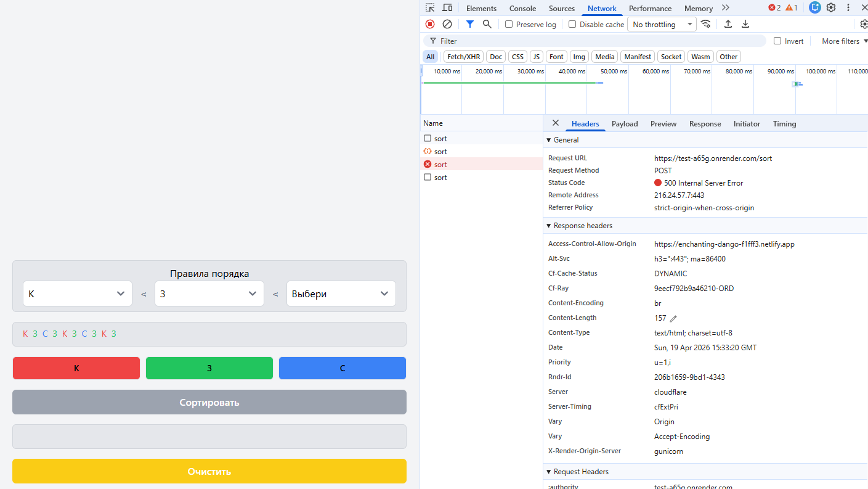The height and width of the screenshot is (489, 868).
Task: Select the failed sort request row
Action: pos(440,165)
